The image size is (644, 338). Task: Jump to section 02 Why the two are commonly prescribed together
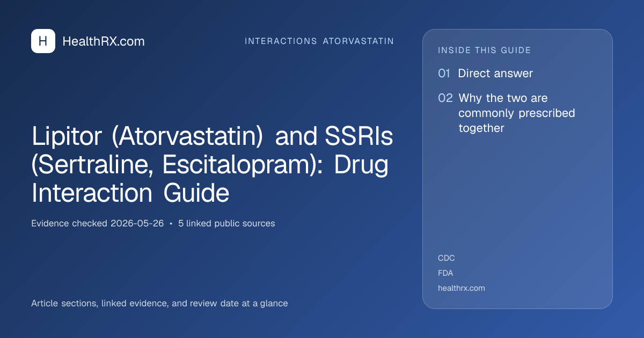(507, 113)
